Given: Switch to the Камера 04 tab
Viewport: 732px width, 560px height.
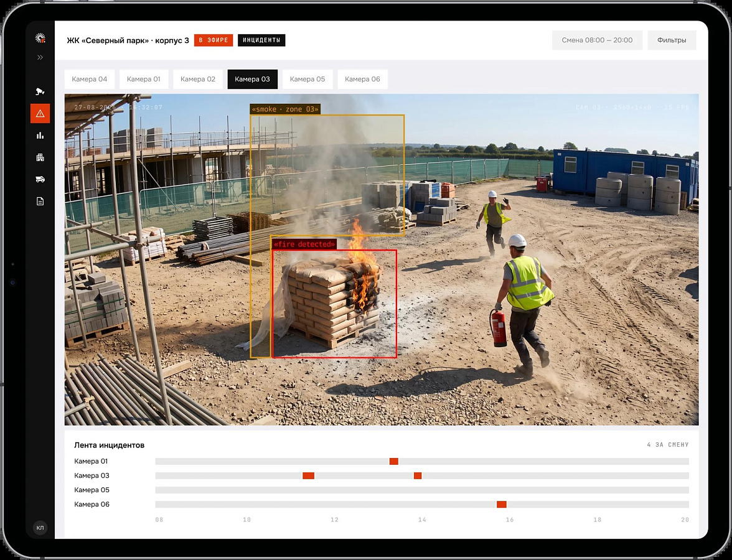Looking at the screenshot, I should [x=90, y=80].
